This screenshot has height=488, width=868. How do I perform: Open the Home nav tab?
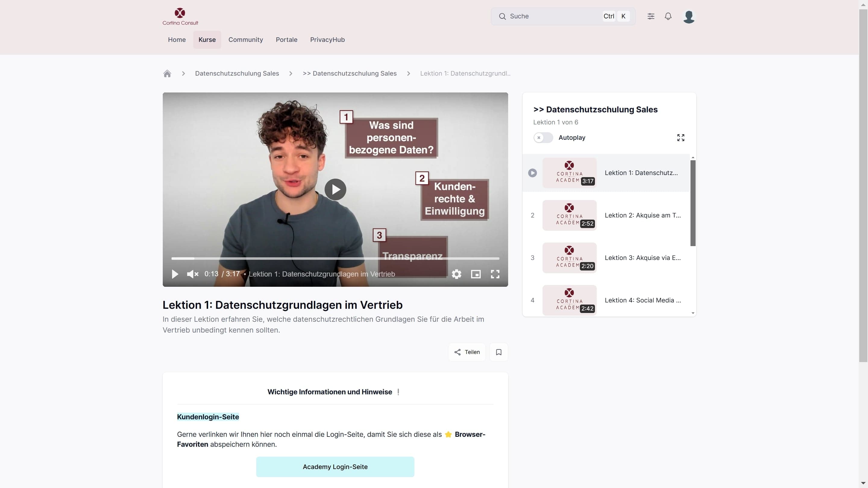(x=177, y=40)
